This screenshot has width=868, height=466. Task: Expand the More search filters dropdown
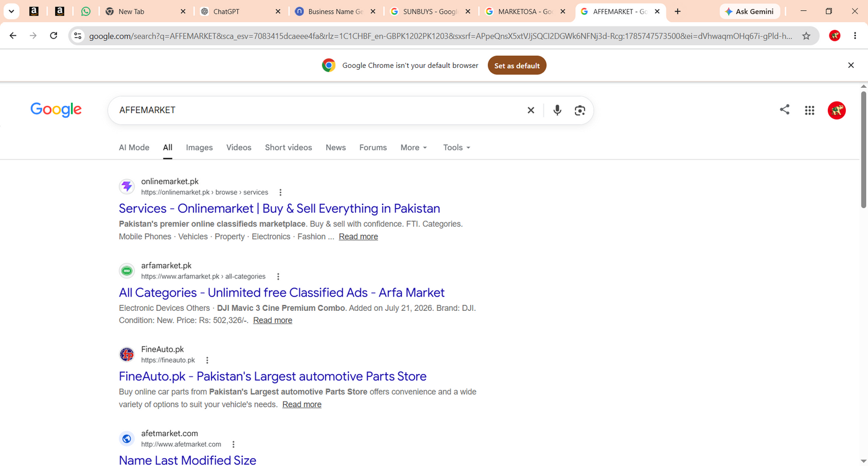pos(414,147)
